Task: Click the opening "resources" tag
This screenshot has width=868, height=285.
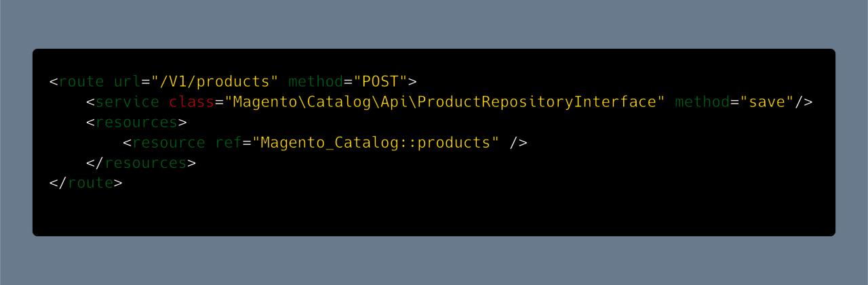Action: click(136, 123)
